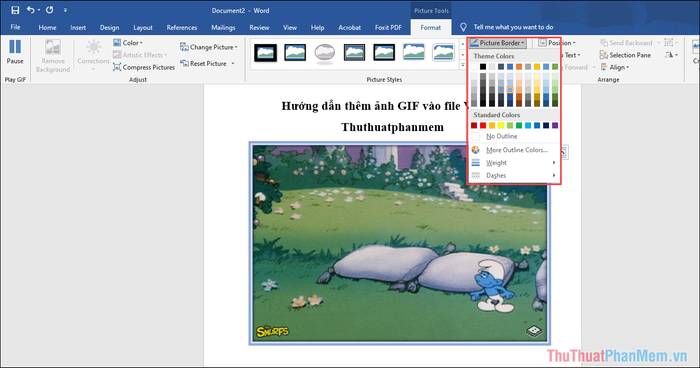This screenshot has height=368, width=700.
Task: Apply second picture style thumbnail
Action: click(295, 52)
